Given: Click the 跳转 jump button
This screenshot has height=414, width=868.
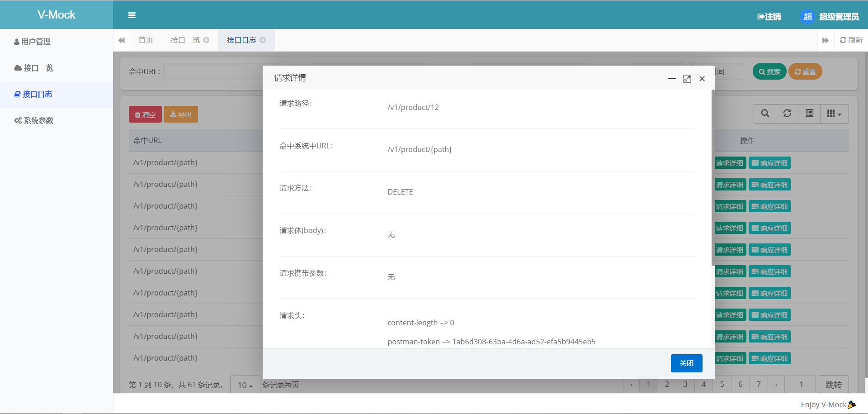Looking at the screenshot, I should [834, 385].
